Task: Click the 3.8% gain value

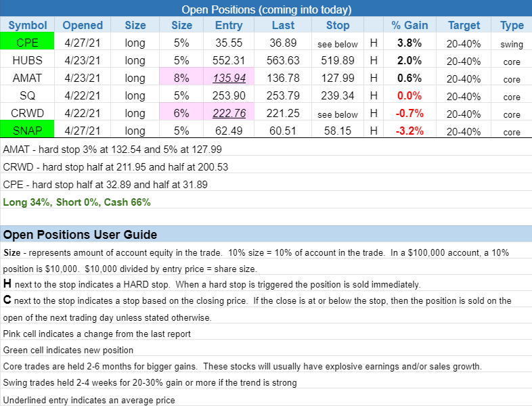Action: pos(409,43)
